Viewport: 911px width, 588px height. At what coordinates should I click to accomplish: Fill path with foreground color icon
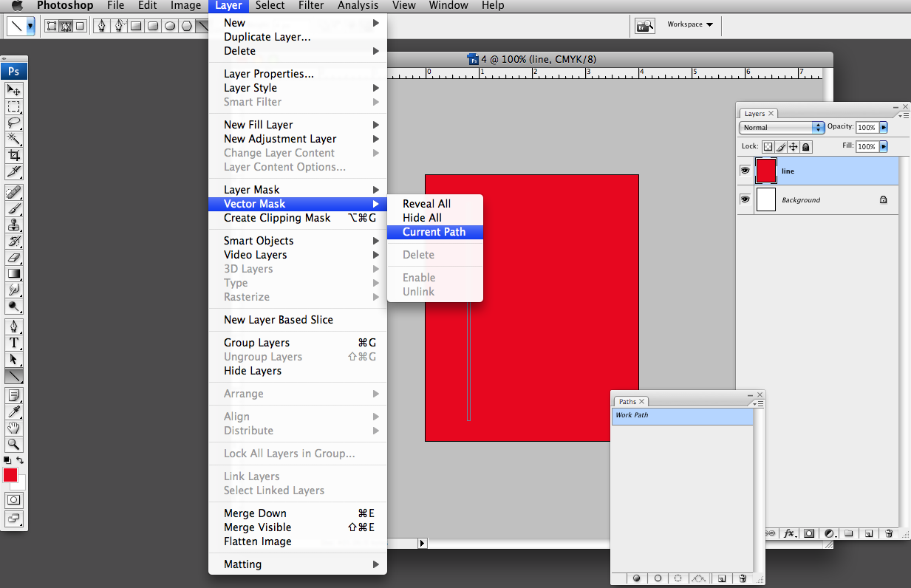pyautogui.click(x=636, y=578)
